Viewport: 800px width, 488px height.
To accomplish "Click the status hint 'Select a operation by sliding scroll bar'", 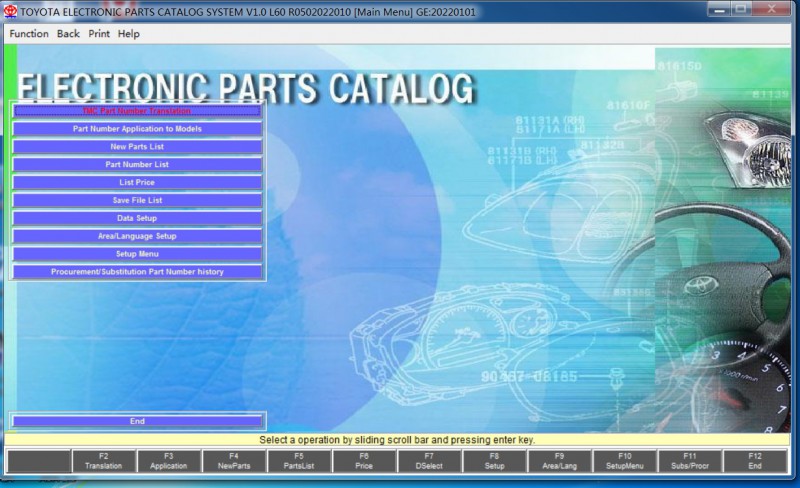I will [397, 440].
